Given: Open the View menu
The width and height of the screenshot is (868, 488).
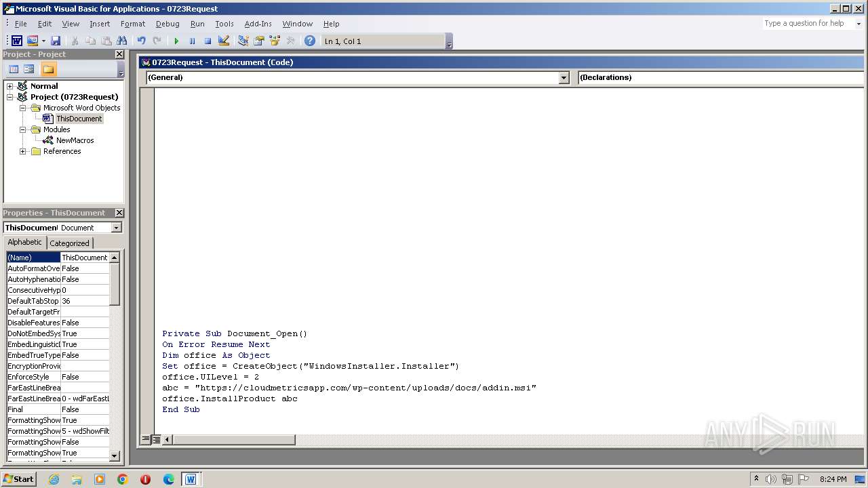Looking at the screenshot, I should pyautogui.click(x=71, y=24).
